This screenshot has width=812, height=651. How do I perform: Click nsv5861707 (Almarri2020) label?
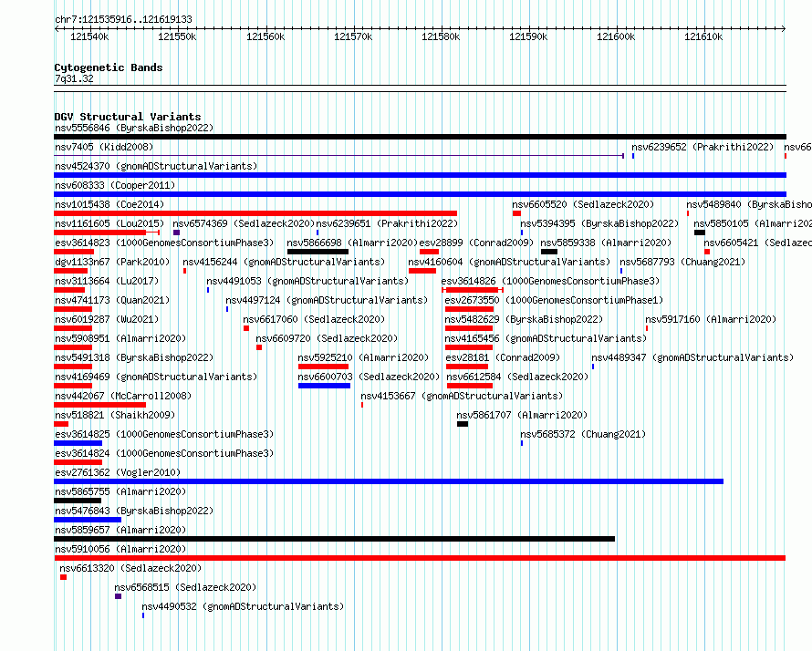coord(522,415)
